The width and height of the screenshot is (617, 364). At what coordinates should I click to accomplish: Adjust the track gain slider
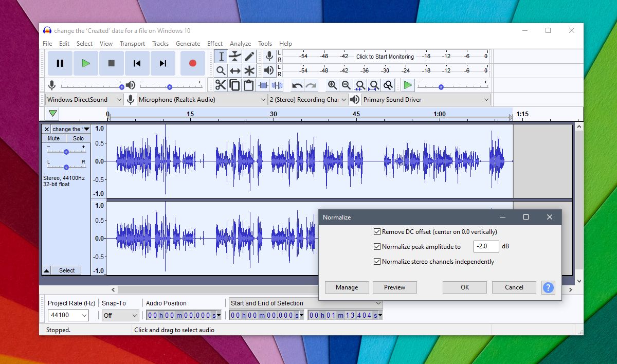coord(66,151)
